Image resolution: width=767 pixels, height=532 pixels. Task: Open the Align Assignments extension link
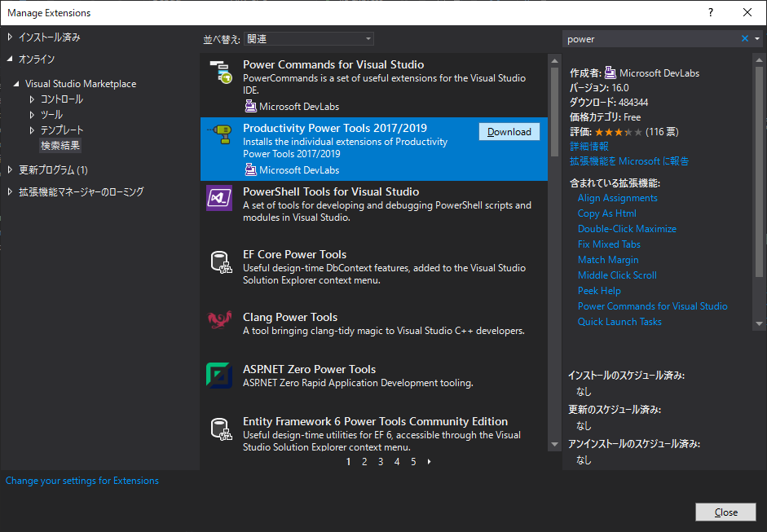pos(620,197)
